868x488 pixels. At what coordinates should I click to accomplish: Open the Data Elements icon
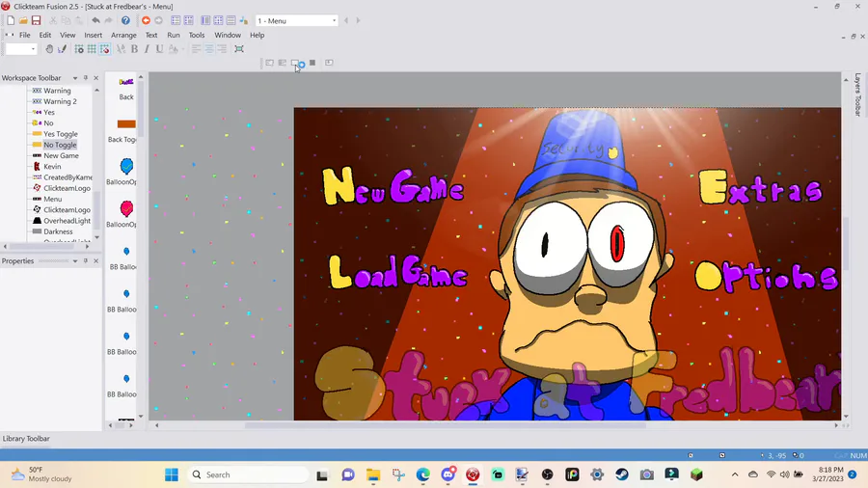pyautogui.click(x=244, y=20)
